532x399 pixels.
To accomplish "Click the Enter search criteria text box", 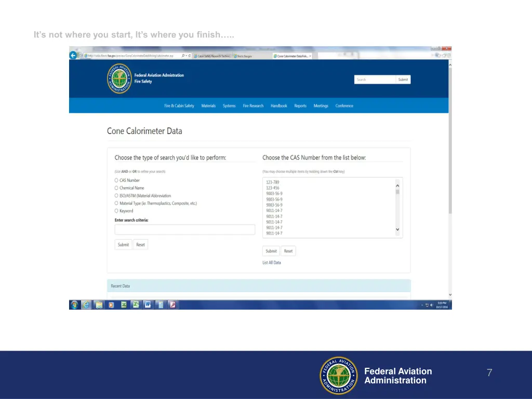I will (x=185, y=230).
